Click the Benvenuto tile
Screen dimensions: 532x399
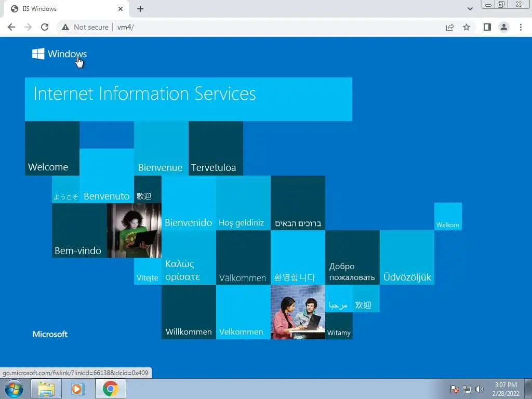click(x=107, y=176)
